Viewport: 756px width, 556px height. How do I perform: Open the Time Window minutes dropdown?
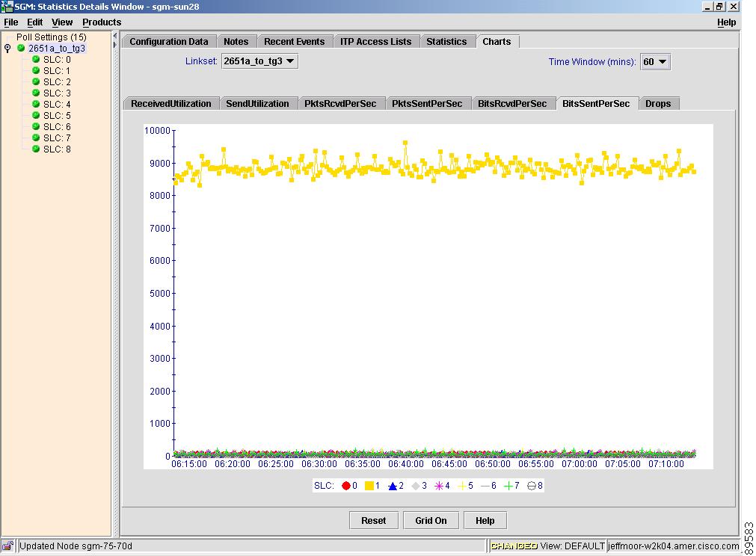(x=655, y=62)
